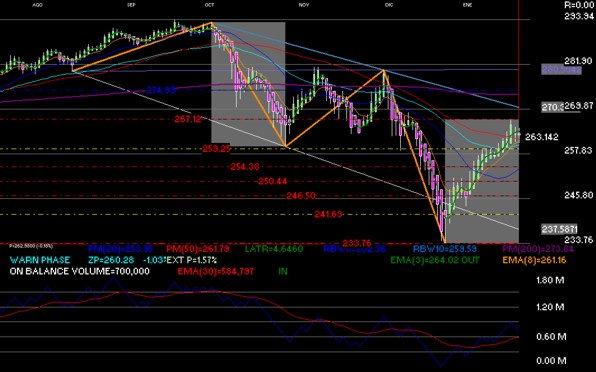Select the 0.60 M volume axis label

[551, 337]
